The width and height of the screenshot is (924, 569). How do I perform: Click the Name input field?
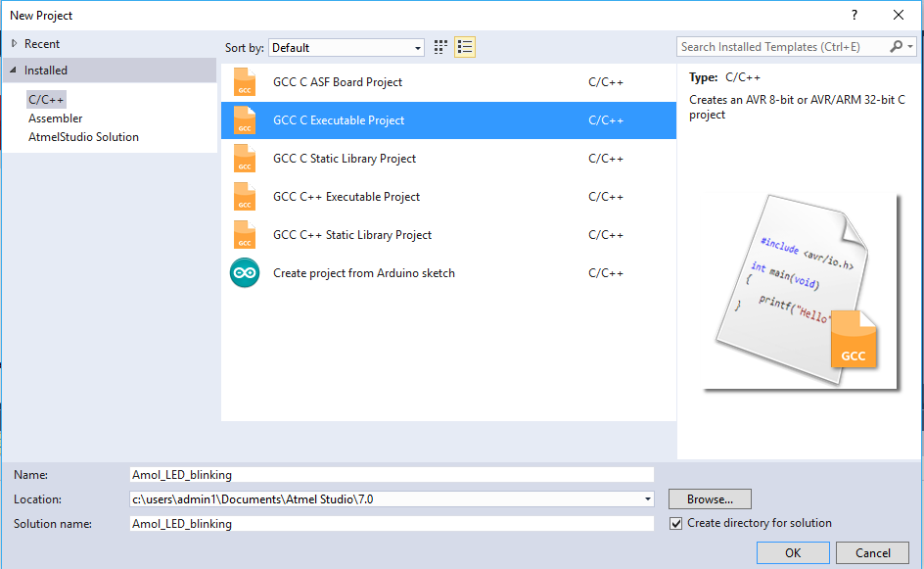pyautogui.click(x=392, y=475)
